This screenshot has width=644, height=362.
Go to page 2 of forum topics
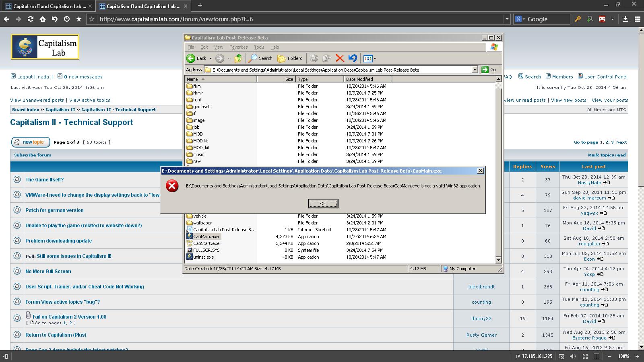[x=607, y=142]
